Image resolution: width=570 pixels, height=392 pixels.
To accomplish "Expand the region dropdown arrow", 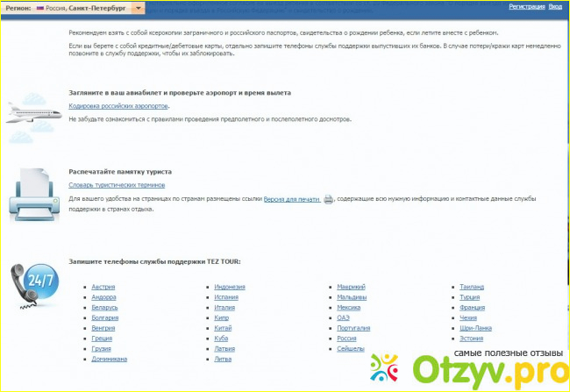I will 138,6.
